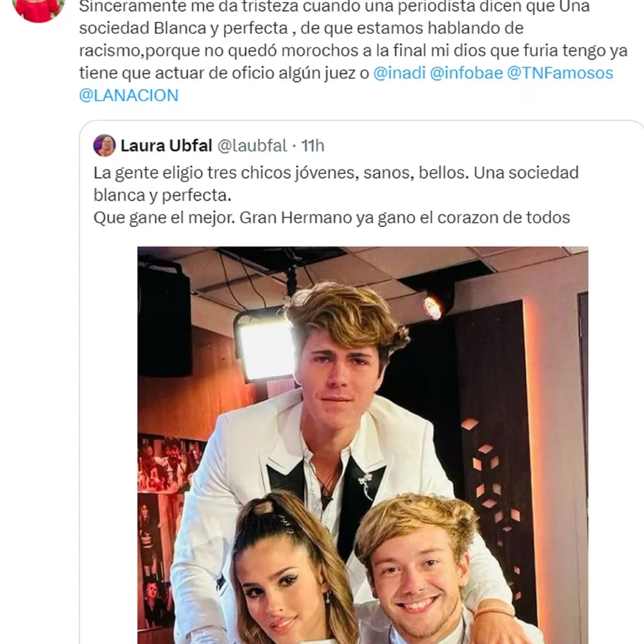Visit the @LANACION profile link
The image size is (644, 644).
click(129, 95)
